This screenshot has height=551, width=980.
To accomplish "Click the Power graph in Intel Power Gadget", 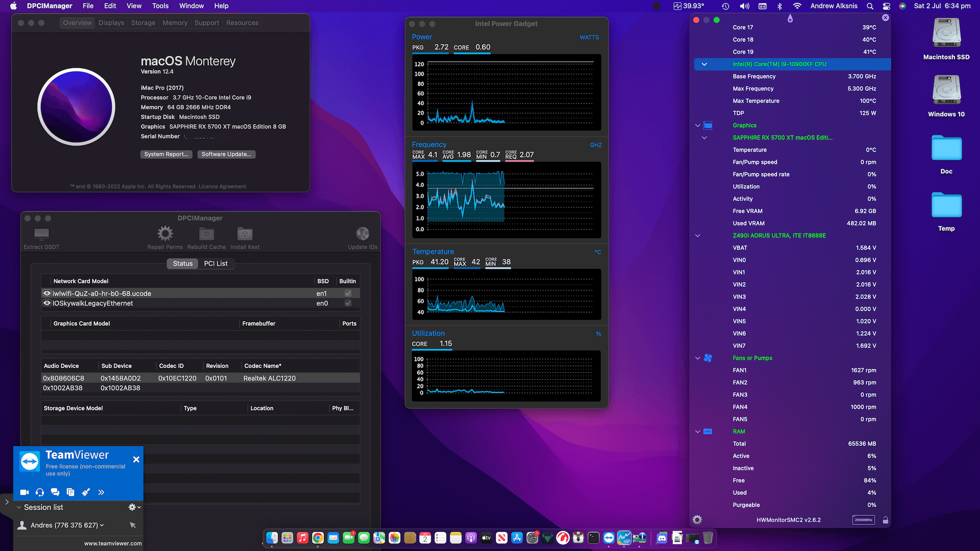I will [x=507, y=92].
